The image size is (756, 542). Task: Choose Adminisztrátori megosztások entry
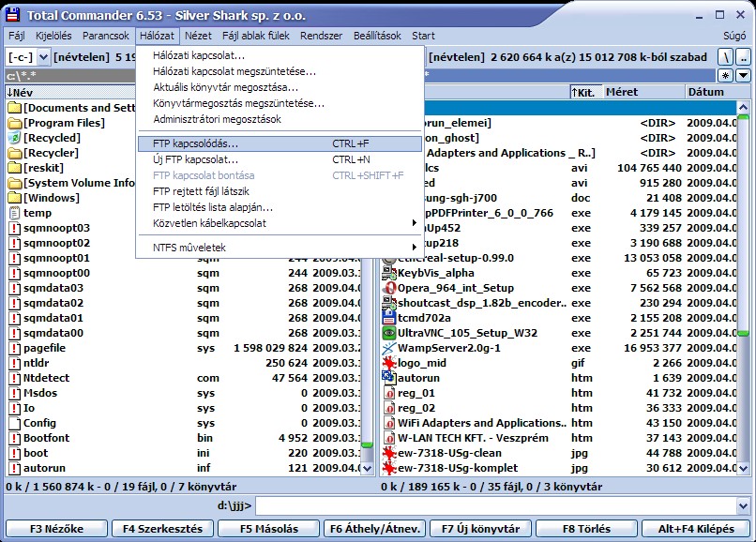(x=280, y=119)
